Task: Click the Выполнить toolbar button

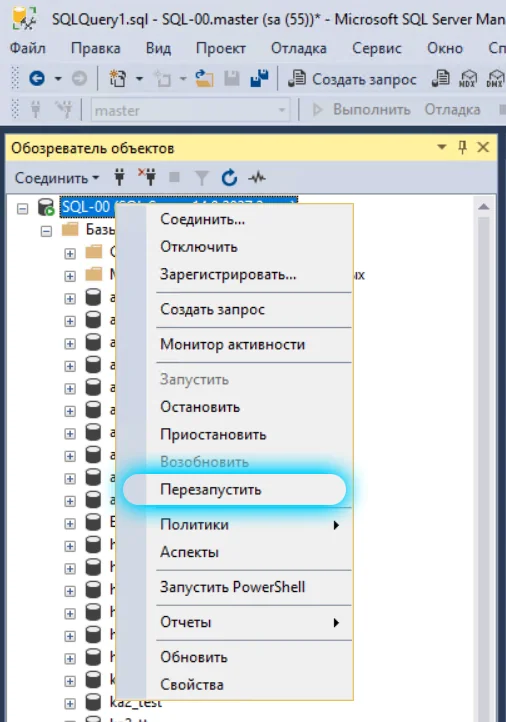Action: tap(361, 110)
